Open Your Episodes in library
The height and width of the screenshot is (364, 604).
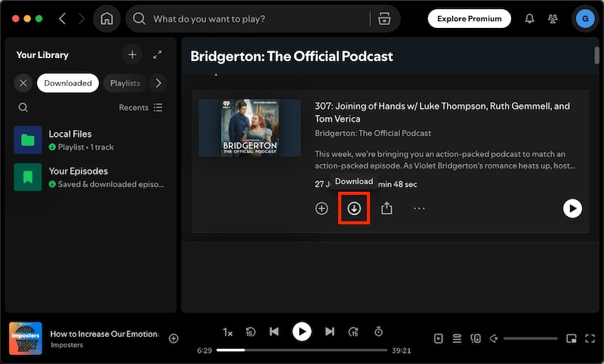(x=91, y=177)
